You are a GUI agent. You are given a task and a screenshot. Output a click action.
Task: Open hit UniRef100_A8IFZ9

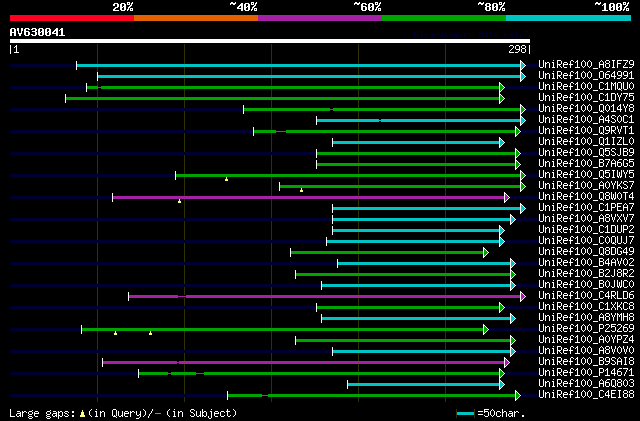coord(586,64)
